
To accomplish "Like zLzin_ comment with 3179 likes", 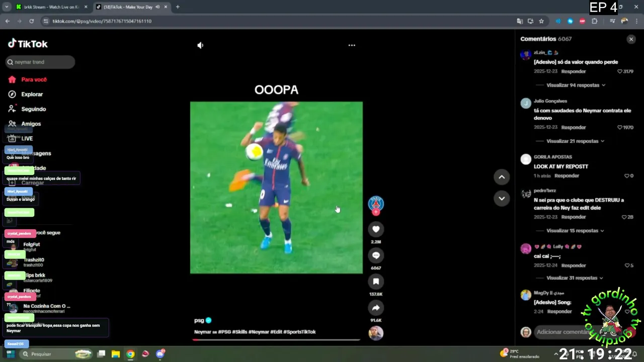I will point(620,71).
